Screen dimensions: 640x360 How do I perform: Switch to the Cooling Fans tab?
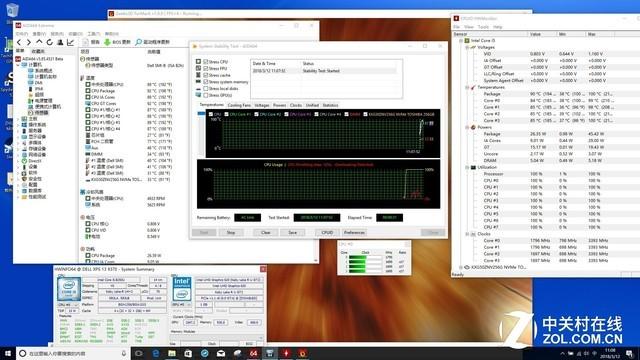tap(239, 105)
